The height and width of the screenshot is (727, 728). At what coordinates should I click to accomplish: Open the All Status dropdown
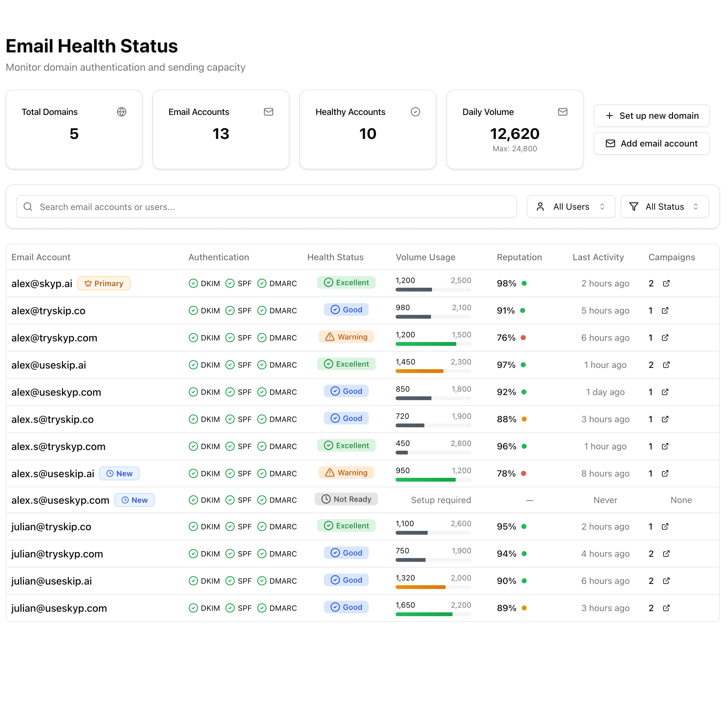pos(664,207)
